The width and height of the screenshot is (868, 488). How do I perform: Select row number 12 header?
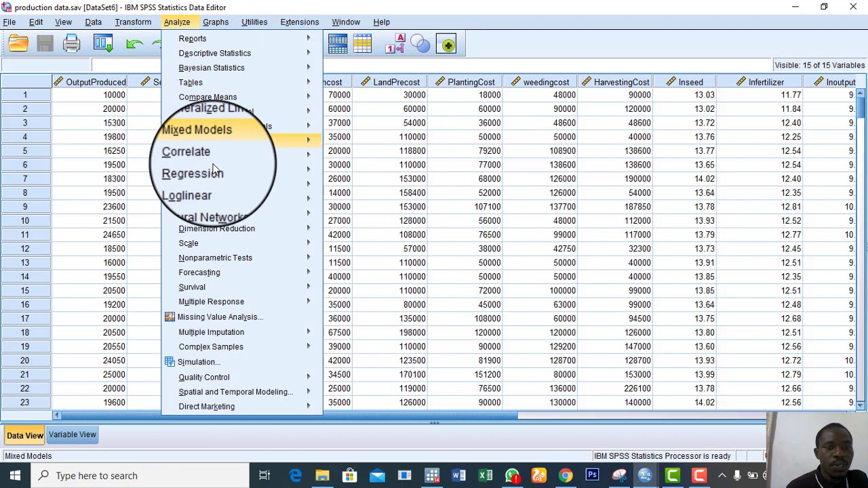(25, 249)
